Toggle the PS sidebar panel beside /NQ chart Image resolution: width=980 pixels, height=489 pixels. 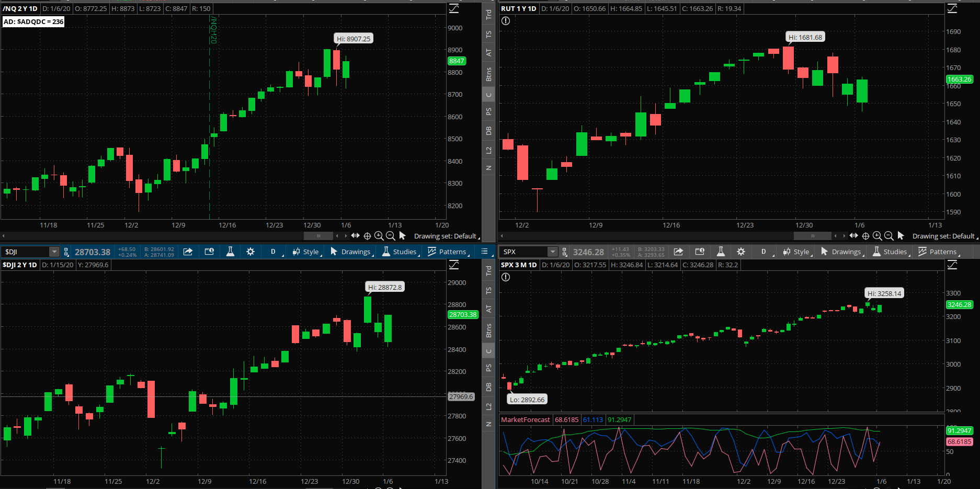(x=488, y=111)
